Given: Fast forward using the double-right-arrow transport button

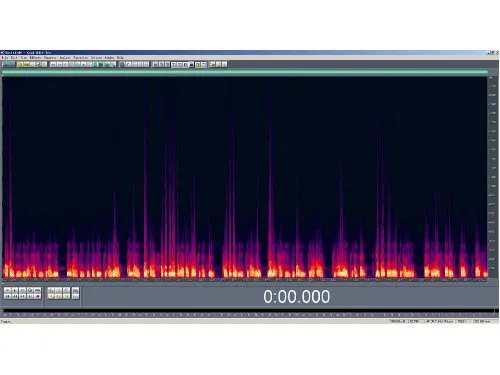Looking at the screenshot, I should [22, 296].
